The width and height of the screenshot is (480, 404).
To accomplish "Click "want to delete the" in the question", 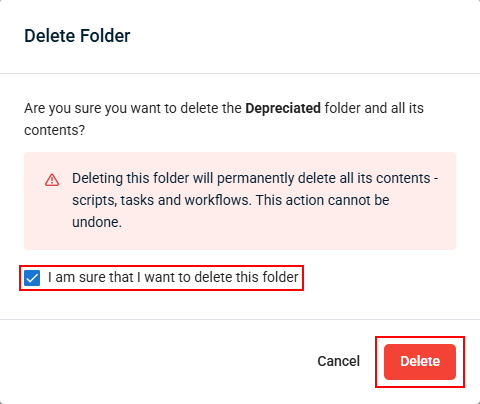I will click(x=186, y=108).
